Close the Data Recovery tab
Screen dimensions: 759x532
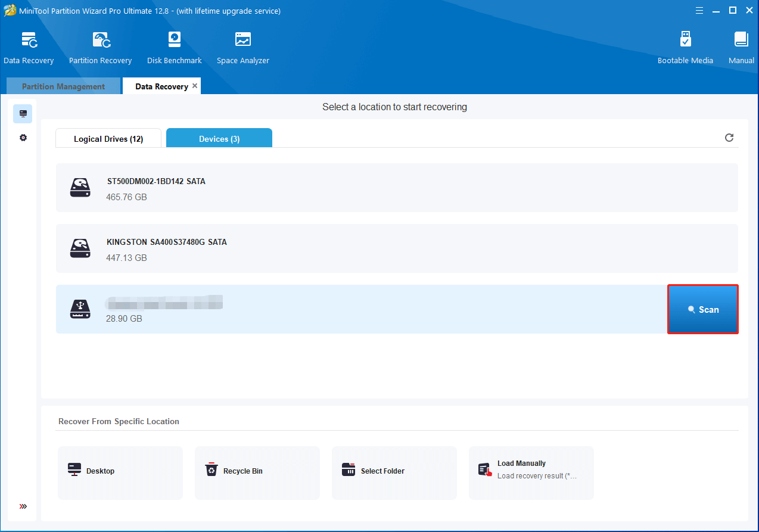click(x=195, y=86)
